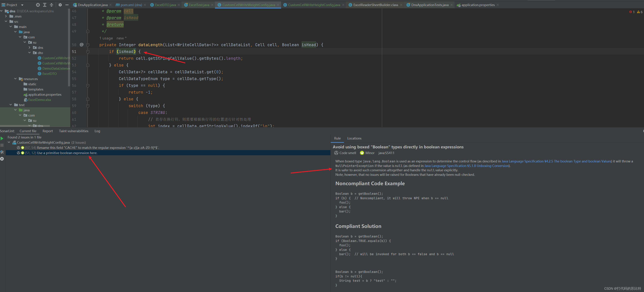Click Minor severity icon in rule header

pyautogui.click(x=362, y=153)
